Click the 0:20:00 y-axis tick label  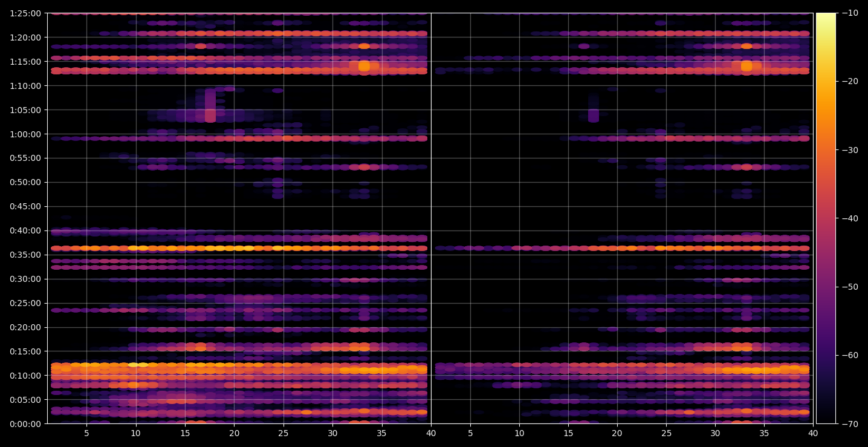25,327
